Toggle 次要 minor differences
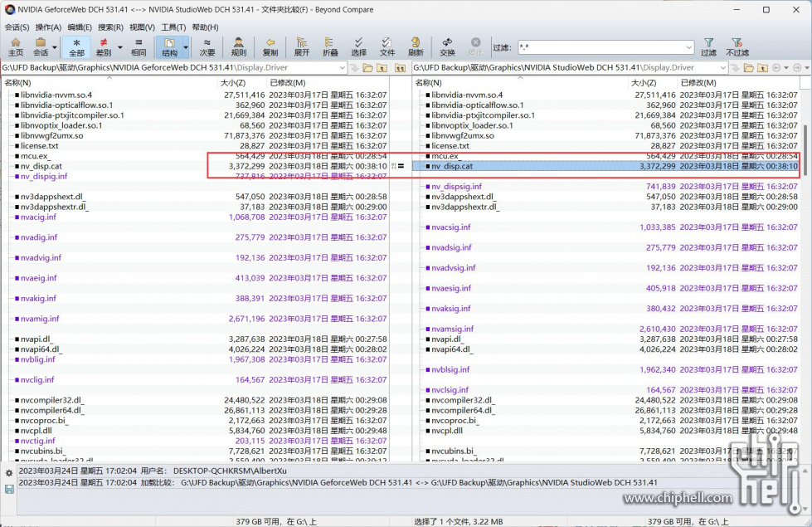The image size is (812, 527). [x=207, y=47]
